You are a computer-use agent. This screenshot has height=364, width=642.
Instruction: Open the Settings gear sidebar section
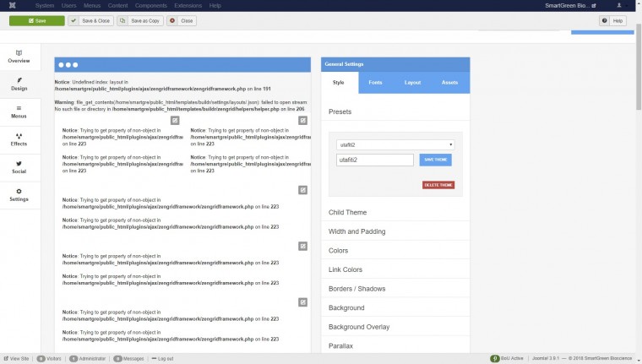pos(19,195)
